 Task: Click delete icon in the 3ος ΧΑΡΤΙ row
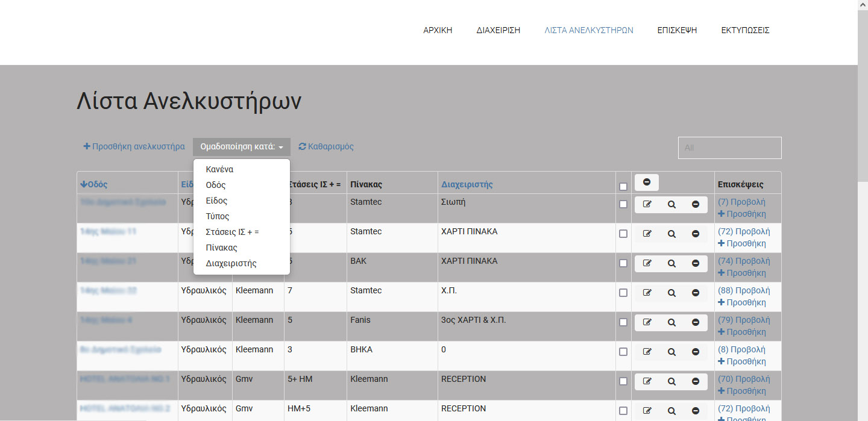[695, 322]
